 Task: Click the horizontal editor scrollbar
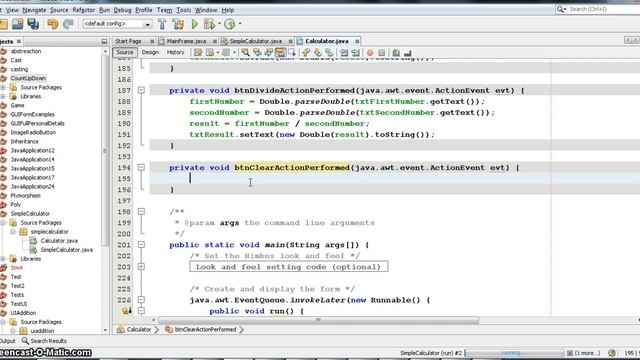(x=318, y=320)
